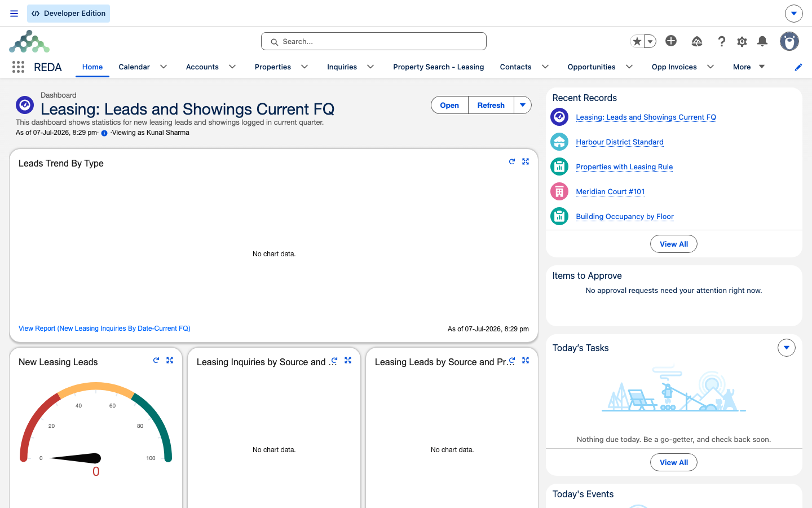The image size is (812, 508).
Task: Open Meridian Court #101 record link
Action: click(610, 192)
